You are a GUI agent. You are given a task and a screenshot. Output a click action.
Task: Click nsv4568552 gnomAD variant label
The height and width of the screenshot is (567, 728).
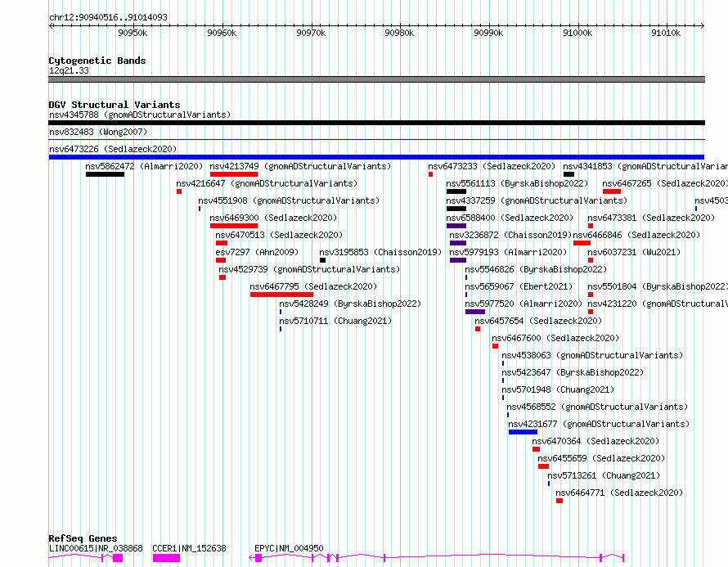597,407
